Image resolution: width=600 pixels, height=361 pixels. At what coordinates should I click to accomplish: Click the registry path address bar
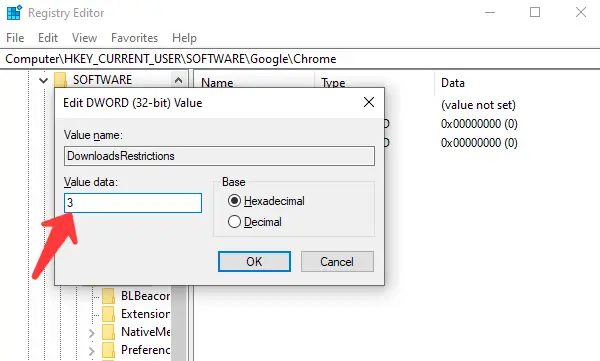tap(300, 59)
